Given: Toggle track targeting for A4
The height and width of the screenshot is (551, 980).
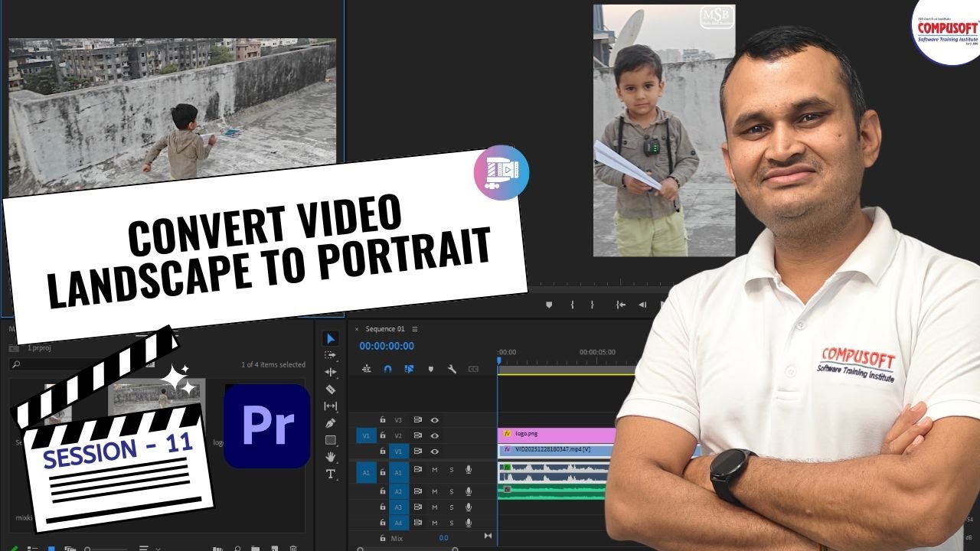Looking at the screenshot, I should [x=398, y=523].
